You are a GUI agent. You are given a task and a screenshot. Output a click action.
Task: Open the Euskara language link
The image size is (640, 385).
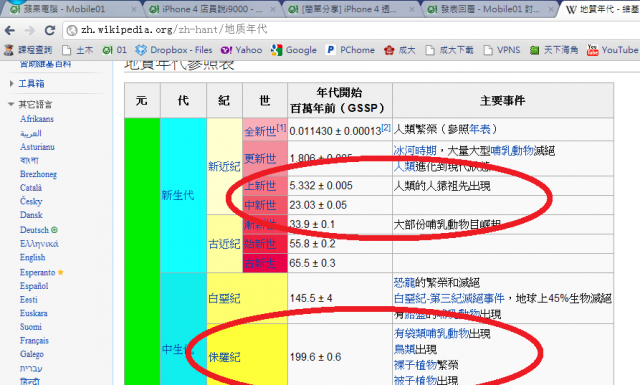pos(34,313)
